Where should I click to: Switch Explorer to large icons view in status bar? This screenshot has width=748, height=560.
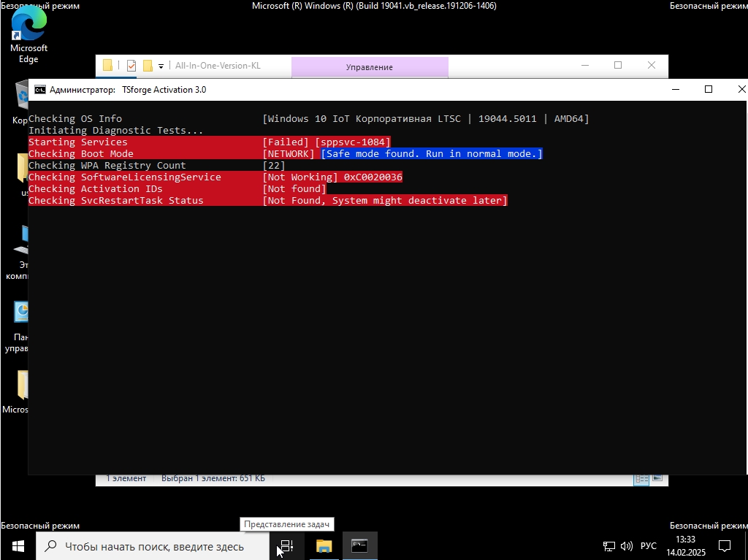657,478
